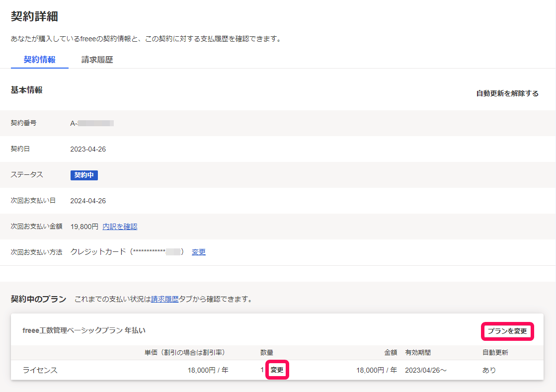556x392 pixels.
Task: Click the 自動更新 column header
Action: point(495,353)
